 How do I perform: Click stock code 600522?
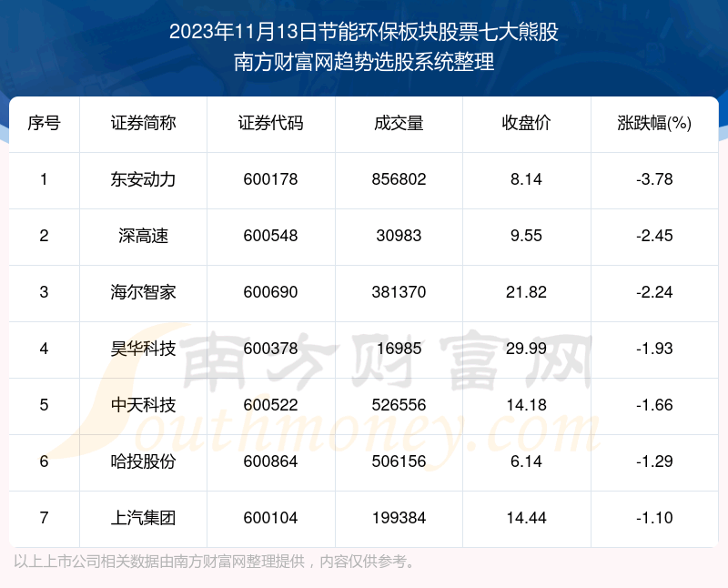pyautogui.click(x=270, y=405)
